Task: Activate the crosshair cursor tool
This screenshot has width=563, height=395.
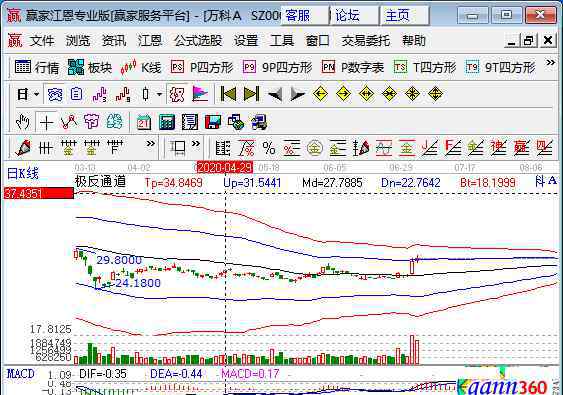Action: (46, 122)
